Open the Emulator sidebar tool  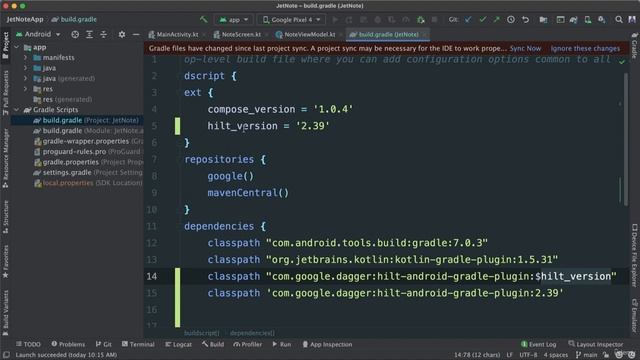(x=635, y=315)
